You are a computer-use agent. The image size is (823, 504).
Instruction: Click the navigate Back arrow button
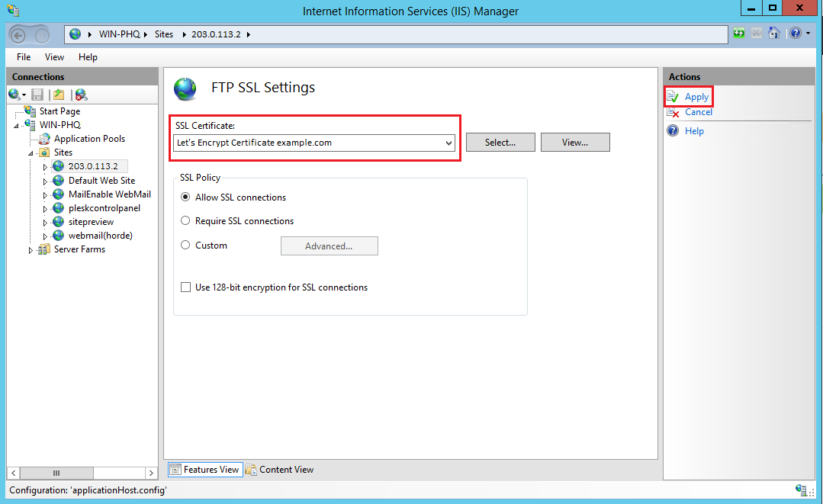click(x=20, y=34)
